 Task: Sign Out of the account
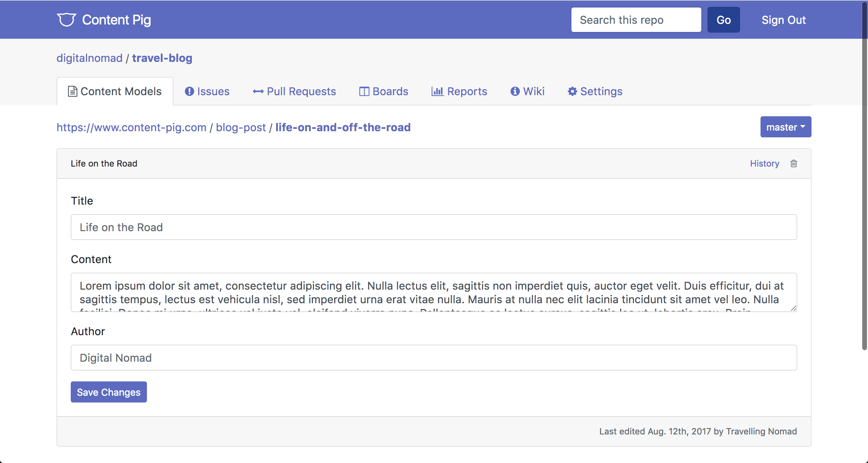(x=783, y=20)
